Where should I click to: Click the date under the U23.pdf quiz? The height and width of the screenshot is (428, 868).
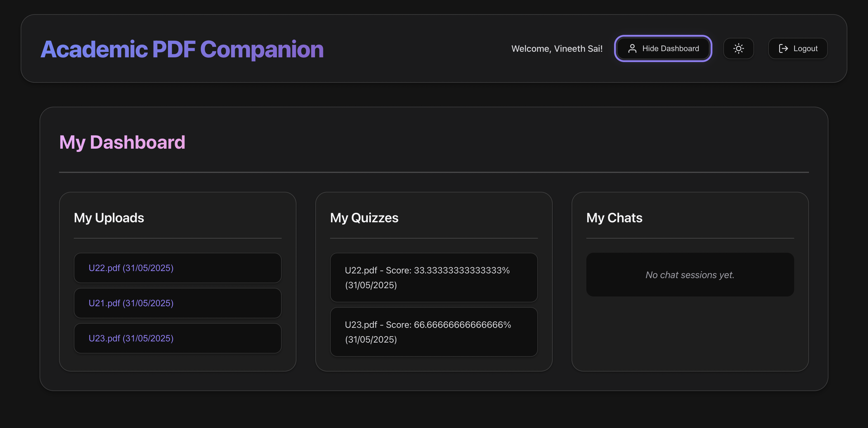coord(371,339)
